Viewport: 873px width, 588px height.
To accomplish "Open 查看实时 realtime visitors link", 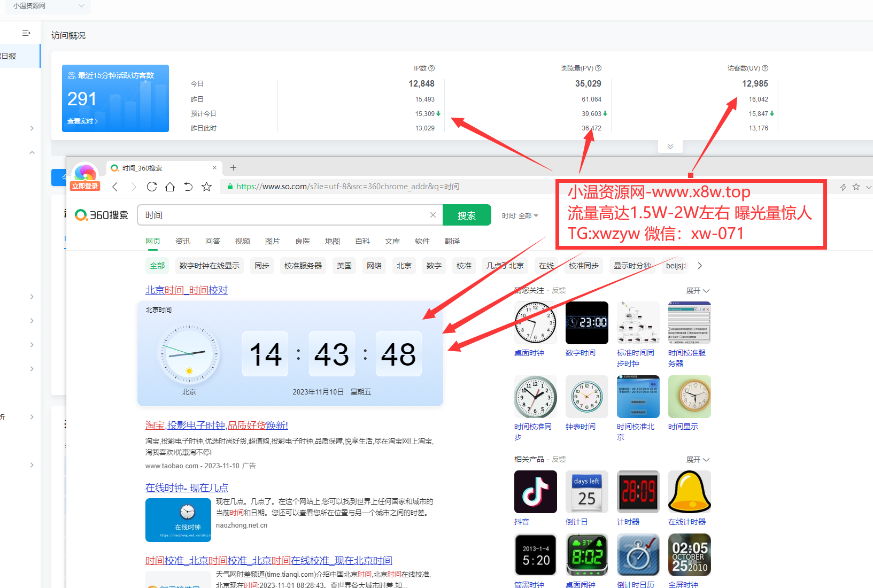I will (x=82, y=121).
